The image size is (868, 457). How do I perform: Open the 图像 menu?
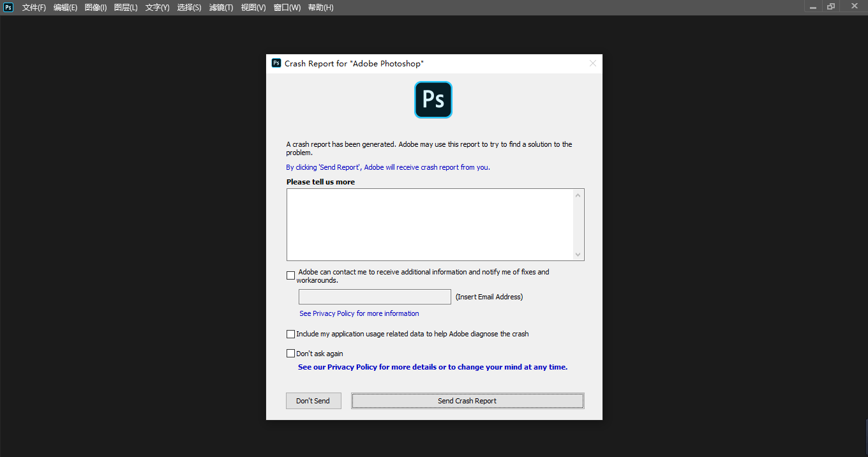(x=95, y=8)
